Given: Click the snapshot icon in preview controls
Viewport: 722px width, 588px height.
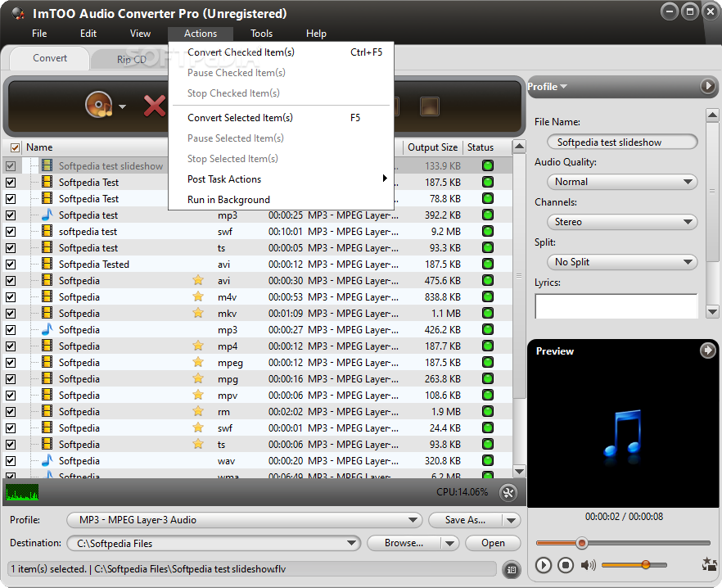Looking at the screenshot, I should [710, 564].
